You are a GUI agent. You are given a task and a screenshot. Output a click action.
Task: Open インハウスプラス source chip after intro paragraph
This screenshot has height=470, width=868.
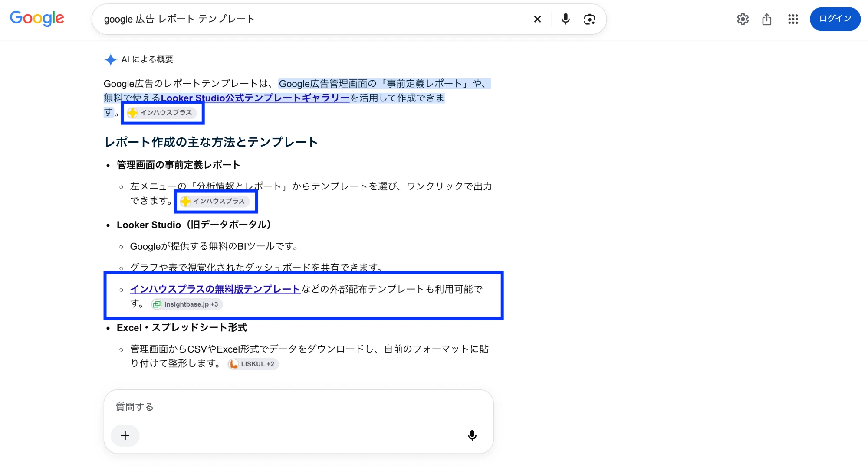(161, 113)
